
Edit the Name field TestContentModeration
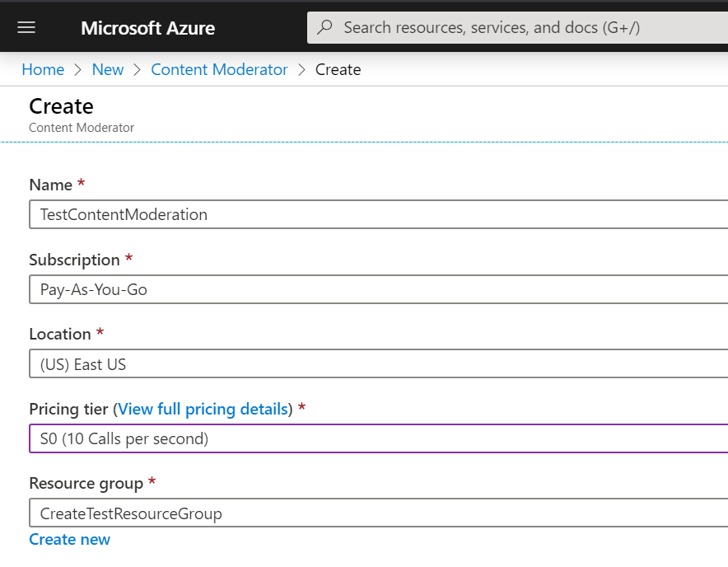(x=378, y=214)
